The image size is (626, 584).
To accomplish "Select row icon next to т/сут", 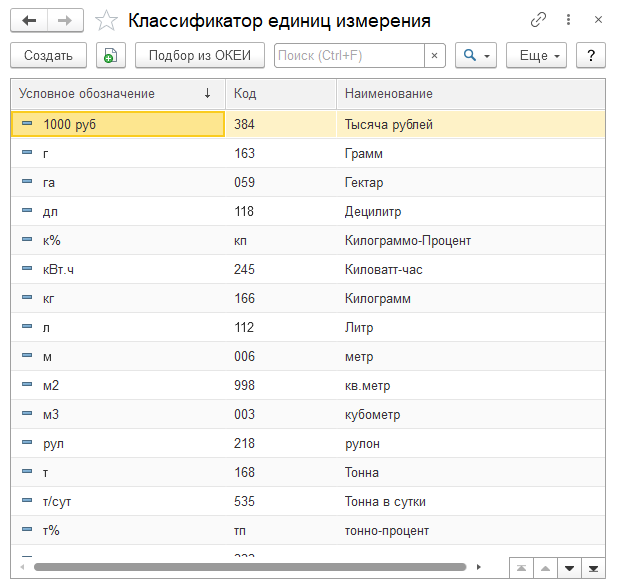I will click(x=27, y=500).
